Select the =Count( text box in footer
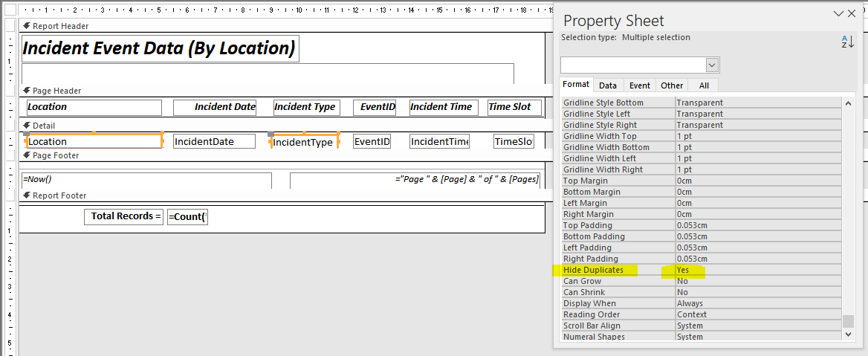Viewport: 868px width, 356px height. coord(188,216)
